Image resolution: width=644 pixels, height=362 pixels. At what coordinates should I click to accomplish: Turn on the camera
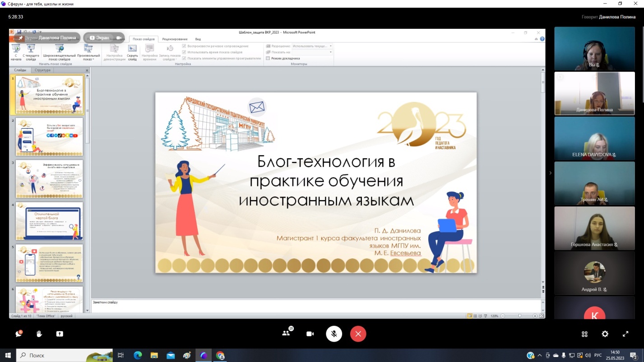[310, 334]
